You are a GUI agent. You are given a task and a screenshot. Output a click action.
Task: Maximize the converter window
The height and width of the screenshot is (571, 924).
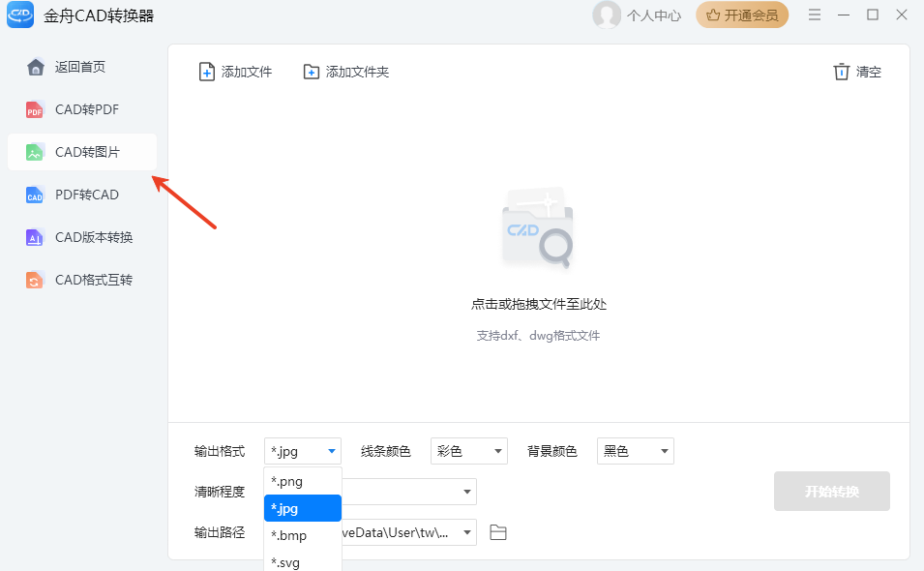873,15
